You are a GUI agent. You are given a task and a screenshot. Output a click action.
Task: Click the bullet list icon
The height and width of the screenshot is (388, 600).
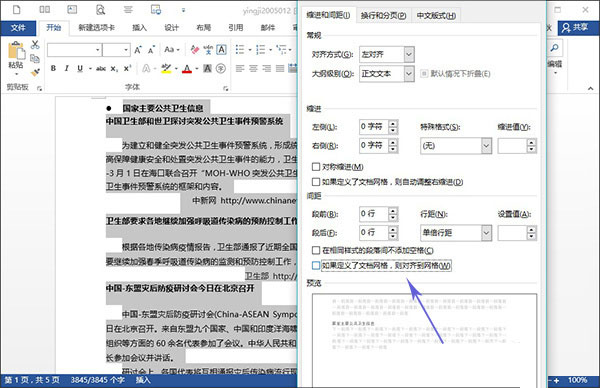(240, 50)
